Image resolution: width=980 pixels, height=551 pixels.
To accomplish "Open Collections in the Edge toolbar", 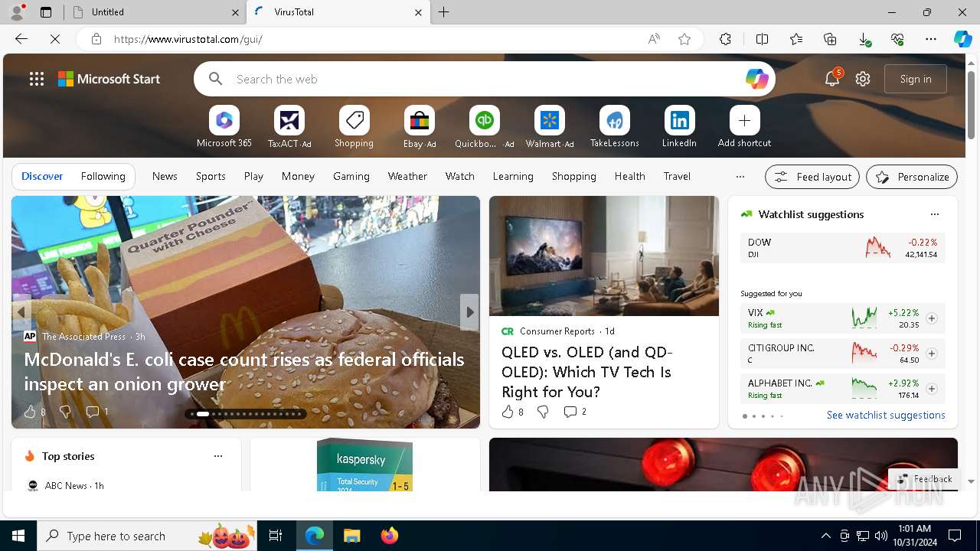I will click(830, 39).
